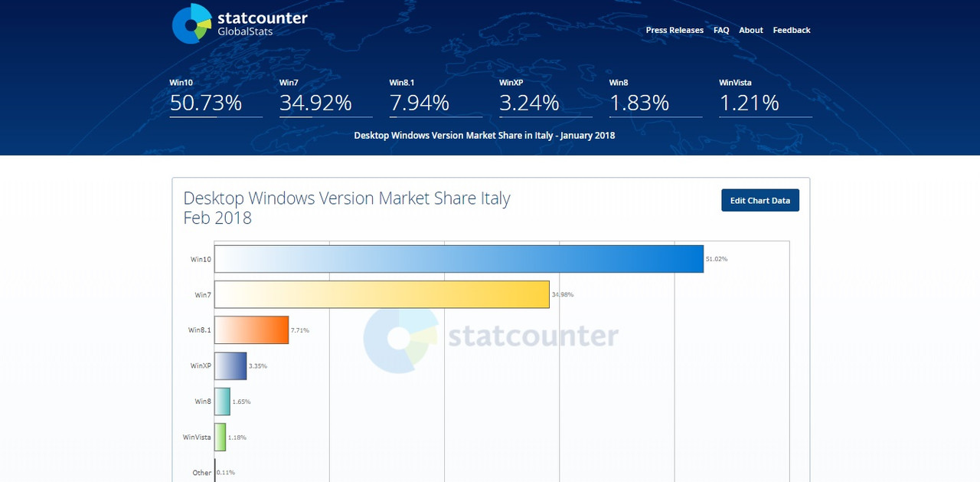Viewport: 980px width, 482px height.
Task: Select the Win10 50.73% stat
Action: pyautogui.click(x=216, y=97)
